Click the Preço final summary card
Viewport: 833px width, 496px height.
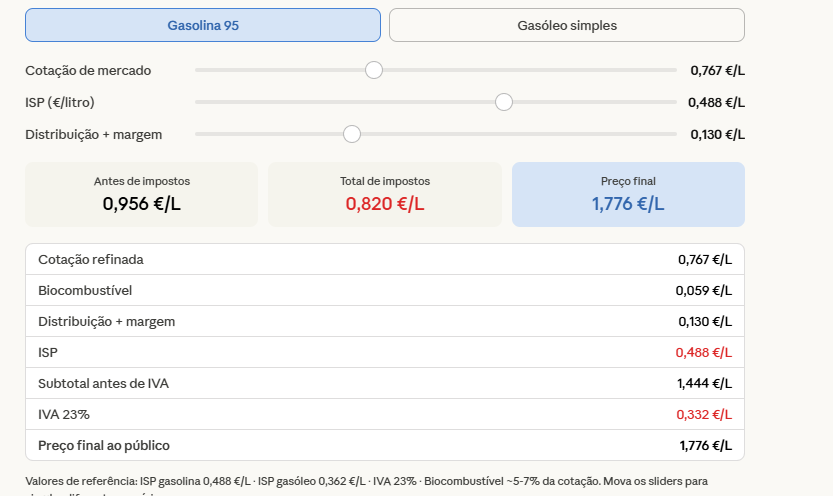point(628,194)
